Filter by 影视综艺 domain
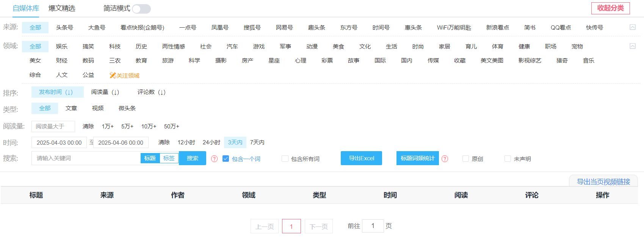 530,60
